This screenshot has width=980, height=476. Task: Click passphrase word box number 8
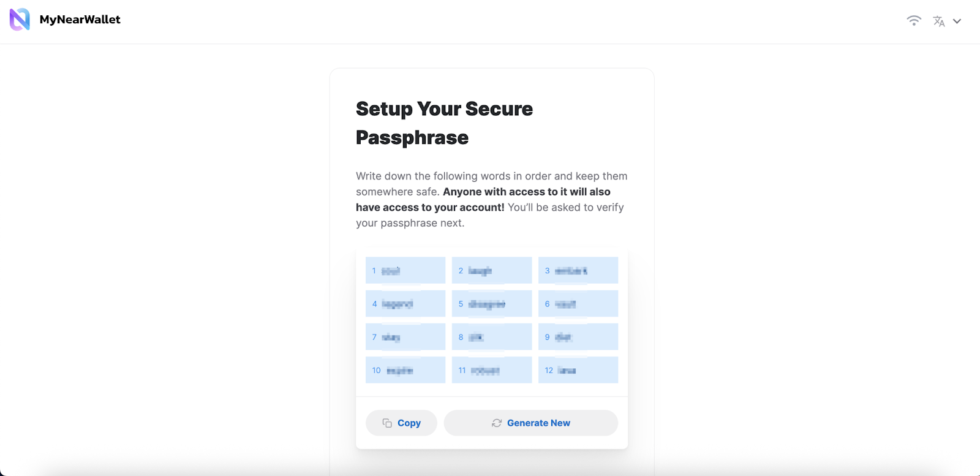pyautogui.click(x=492, y=337)
